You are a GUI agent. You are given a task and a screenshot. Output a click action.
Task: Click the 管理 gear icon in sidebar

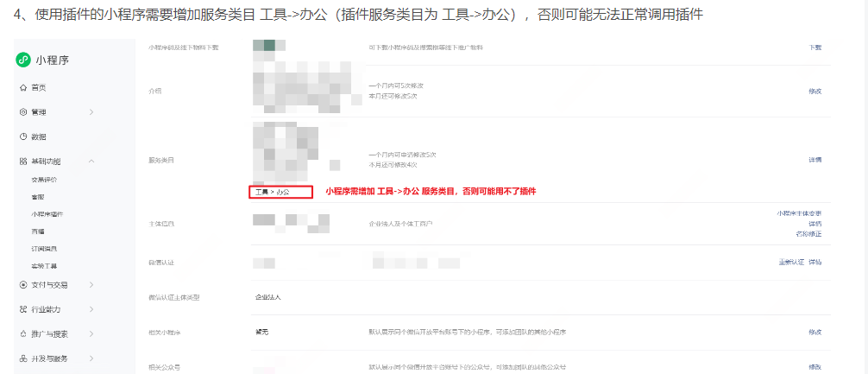22,112
